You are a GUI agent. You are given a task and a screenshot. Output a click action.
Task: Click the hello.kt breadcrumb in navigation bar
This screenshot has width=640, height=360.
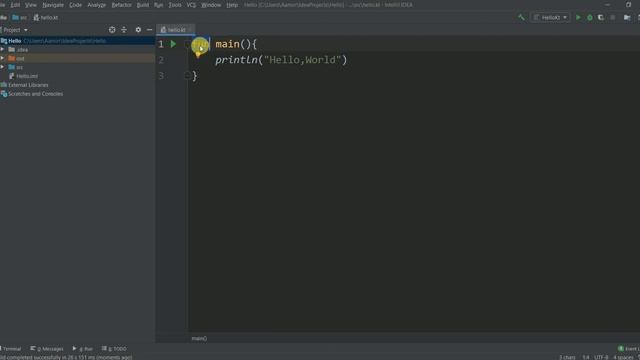coord(46,18)
